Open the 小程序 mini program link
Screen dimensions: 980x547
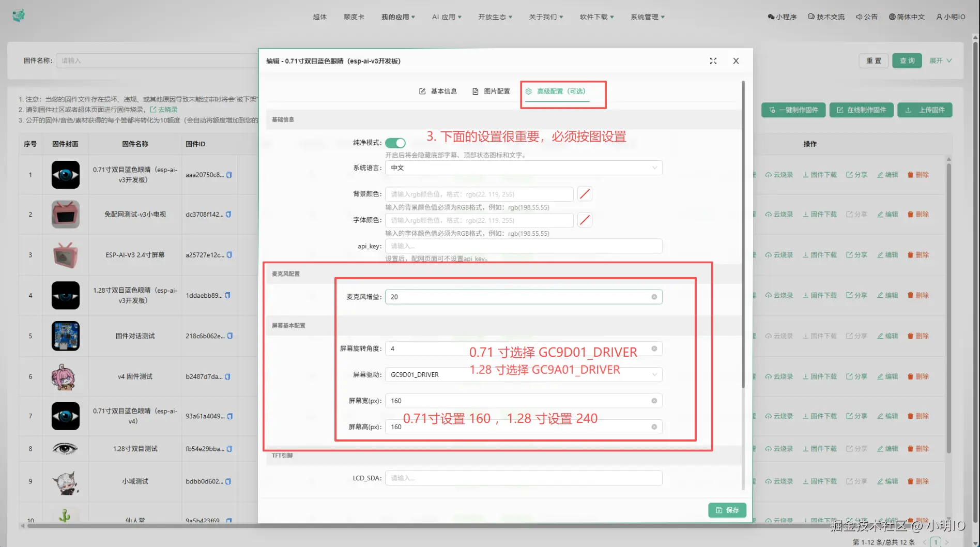(782, 17)
